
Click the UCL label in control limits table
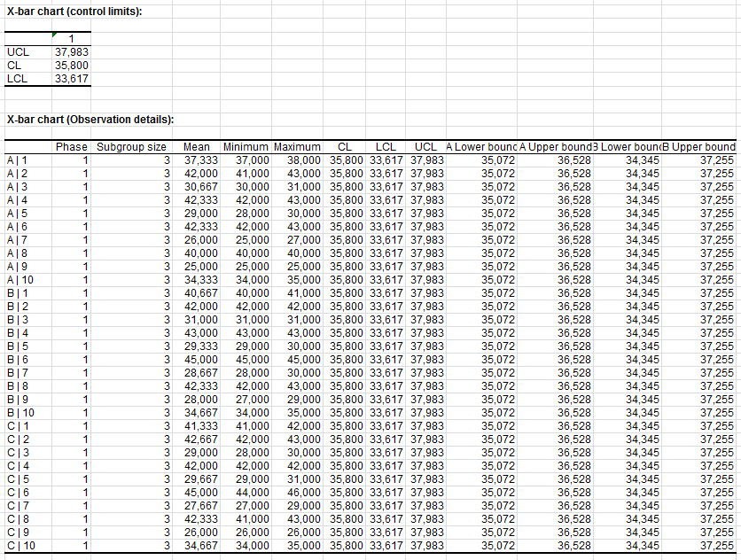[x=18, y=52]
